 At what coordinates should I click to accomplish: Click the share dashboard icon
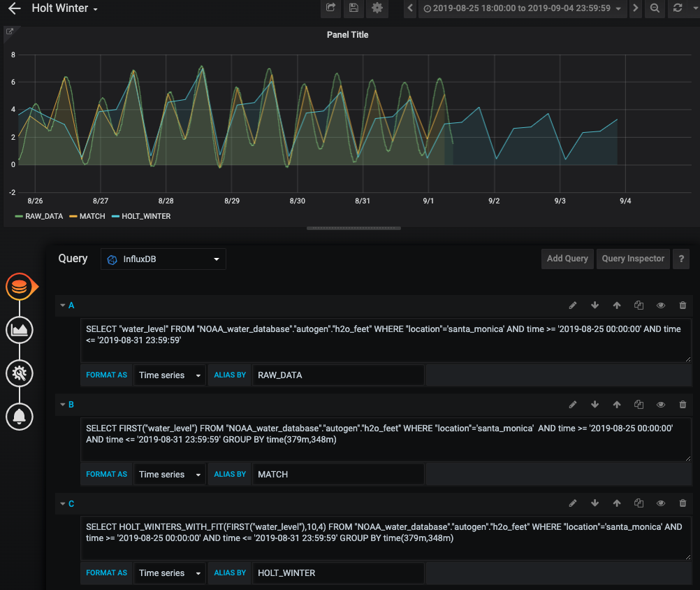[x=331, y=8]
